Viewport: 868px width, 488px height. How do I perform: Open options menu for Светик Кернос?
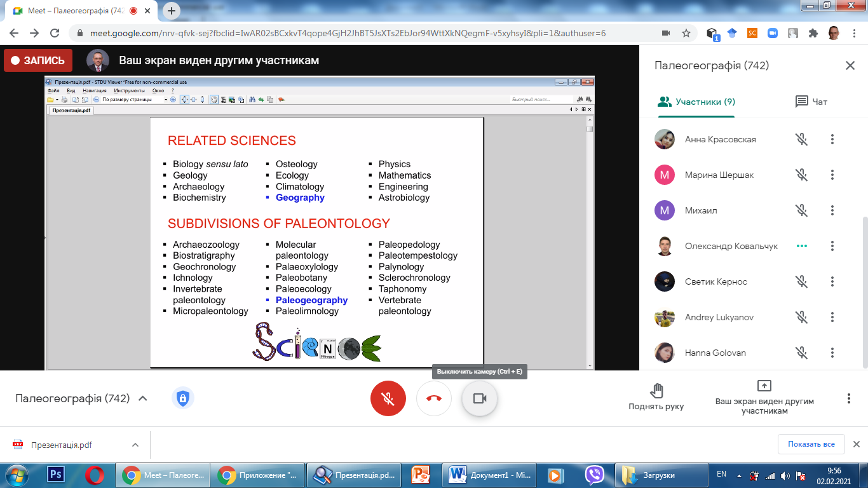[832, 281]
